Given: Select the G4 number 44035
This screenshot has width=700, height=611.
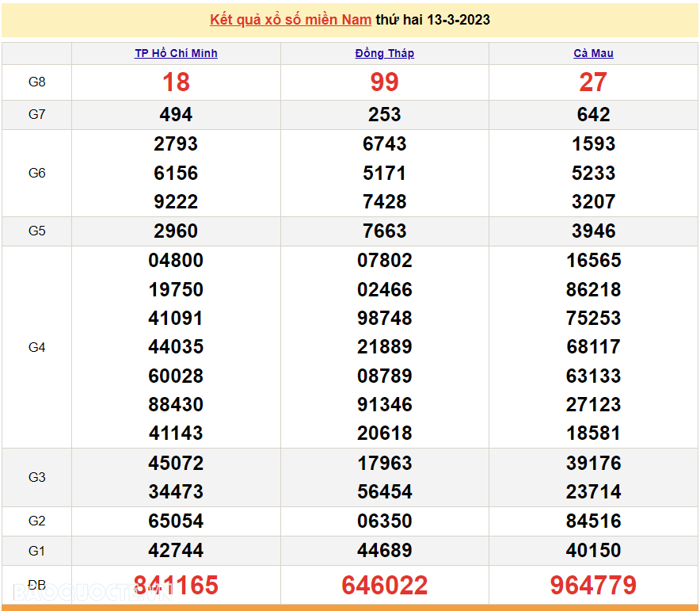Looking at the screenshot, I should pyautogui.click(x=176, y=347).
